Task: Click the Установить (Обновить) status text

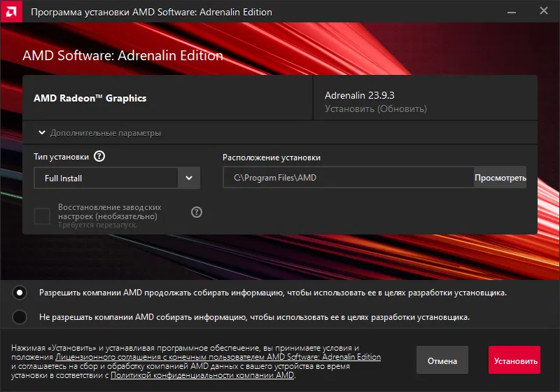Action: [x=376, y=109]
